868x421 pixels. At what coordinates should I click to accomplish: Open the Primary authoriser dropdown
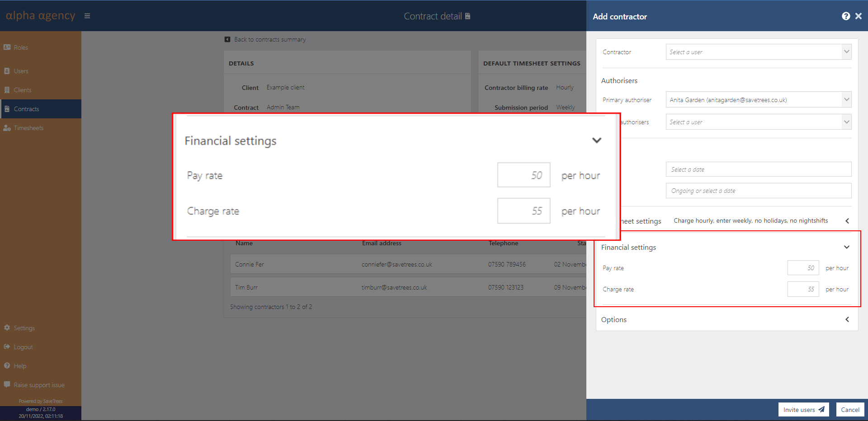(x=759, y=100)
